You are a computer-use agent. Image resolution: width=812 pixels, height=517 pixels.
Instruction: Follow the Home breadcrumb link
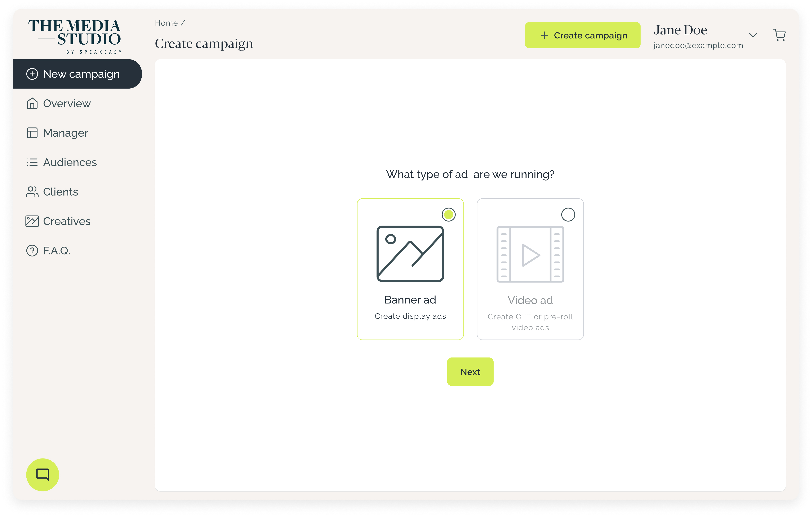[166, 23]
